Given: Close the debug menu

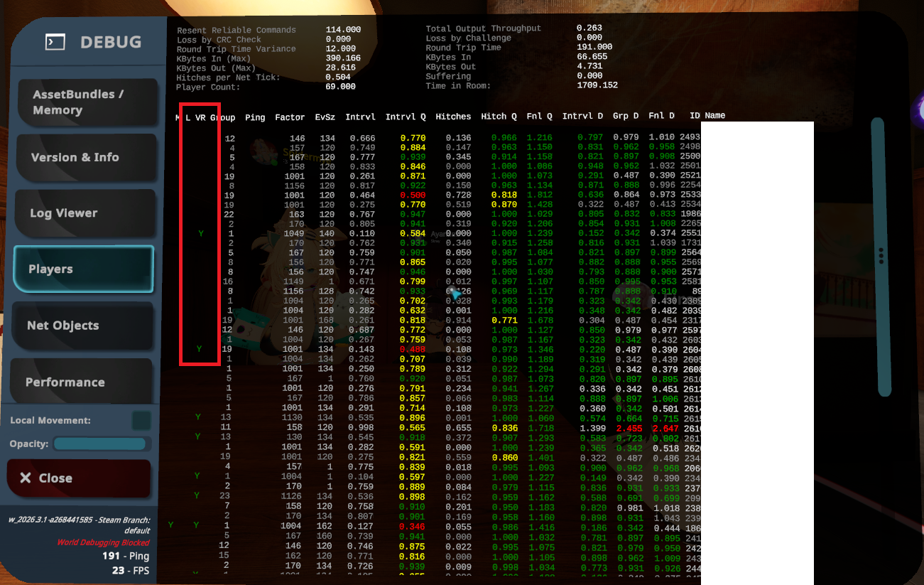Looking at the screenshot, I should [79, 478].
